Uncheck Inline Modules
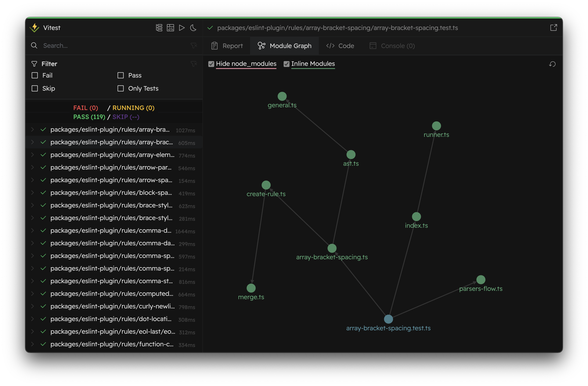Image resolution: width=588 pixels, height=386 pixels. (x=286, y=64)
